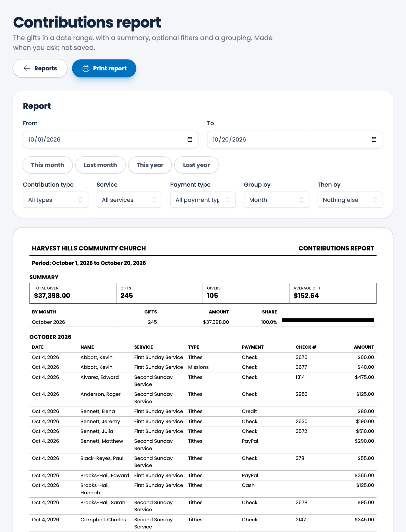
Task: Click the Period October 1 to 20 line
Action: [x=89, y=263]
